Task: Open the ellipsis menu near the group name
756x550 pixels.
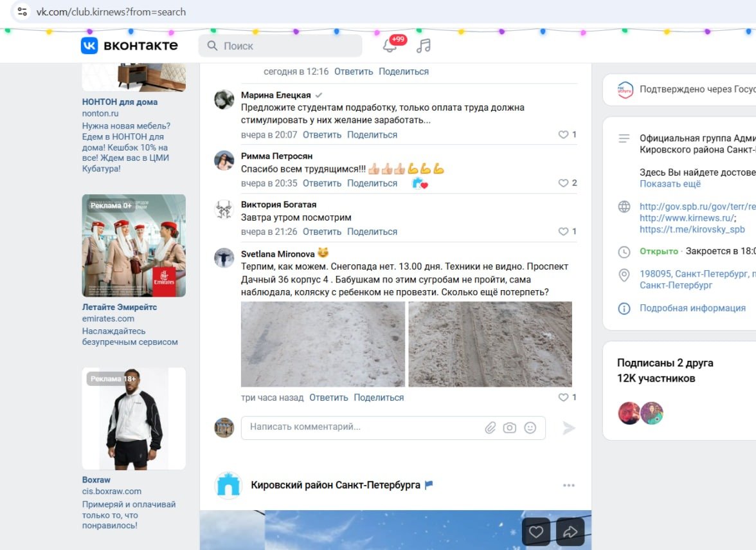Action: (x=568, y=485)
